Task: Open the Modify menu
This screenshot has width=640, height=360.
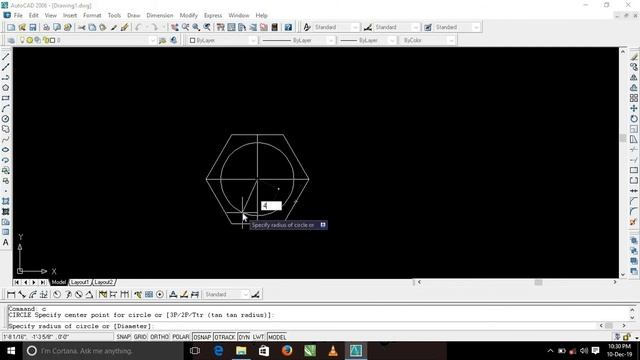Action: point(189,16)
